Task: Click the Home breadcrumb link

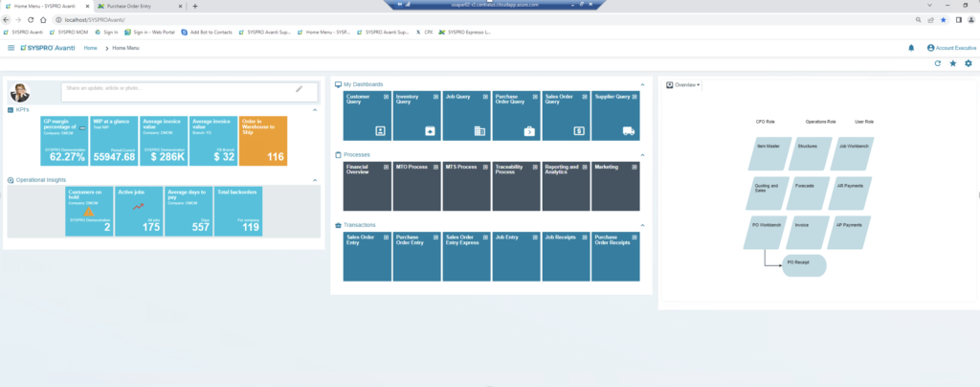Action: pos(91,48)
